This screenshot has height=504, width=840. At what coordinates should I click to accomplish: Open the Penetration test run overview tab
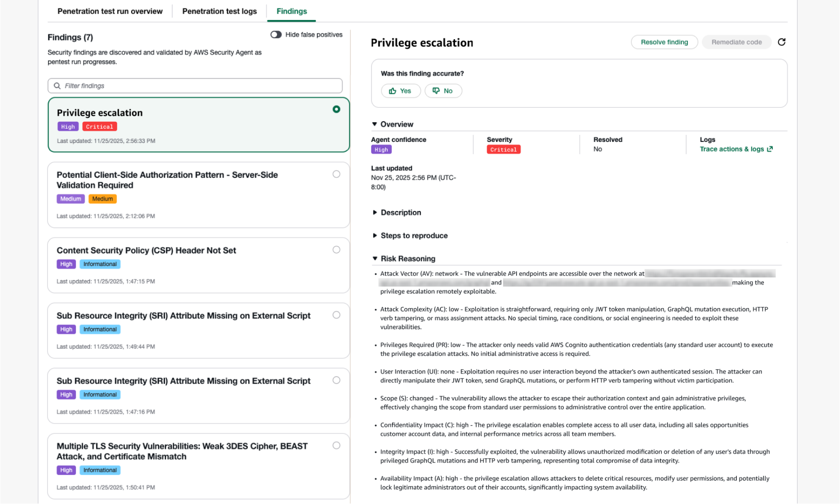[110, 11]
